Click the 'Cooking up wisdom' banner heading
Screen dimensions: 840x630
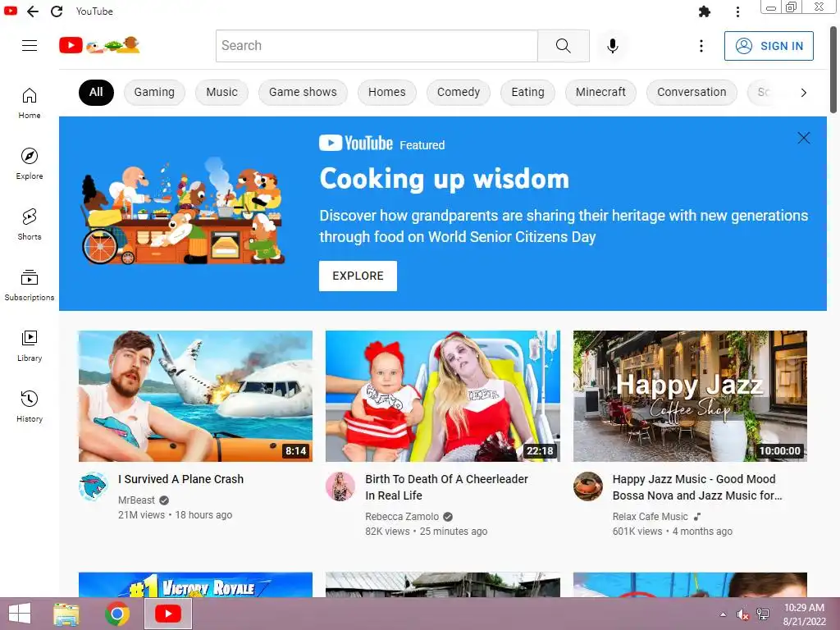pyautogui.click(x=444, y=178)
